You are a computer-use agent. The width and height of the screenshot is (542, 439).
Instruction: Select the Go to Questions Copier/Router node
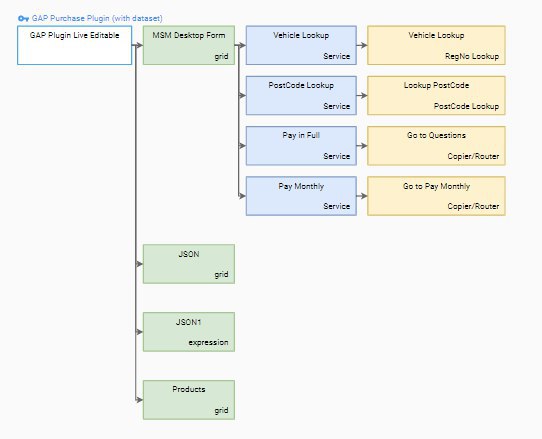pos(436,146)
